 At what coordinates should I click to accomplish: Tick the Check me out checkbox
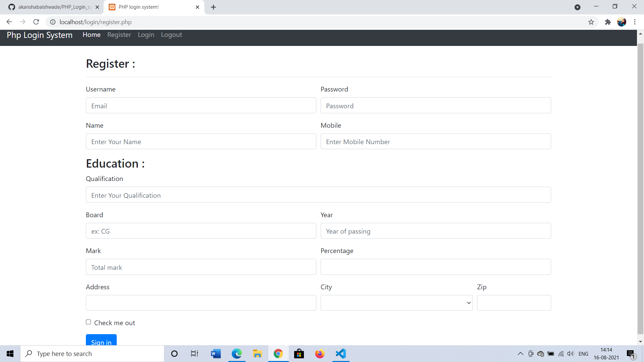89,322
